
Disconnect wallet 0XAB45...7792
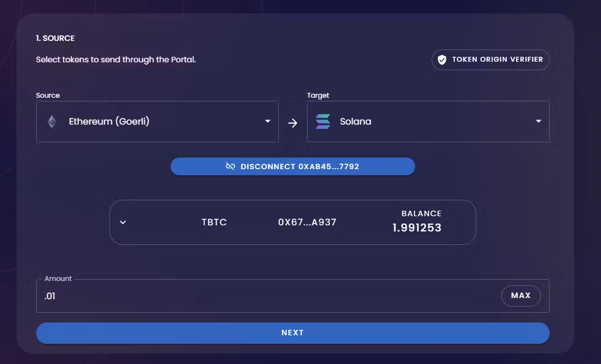click(x=293, y=166)
